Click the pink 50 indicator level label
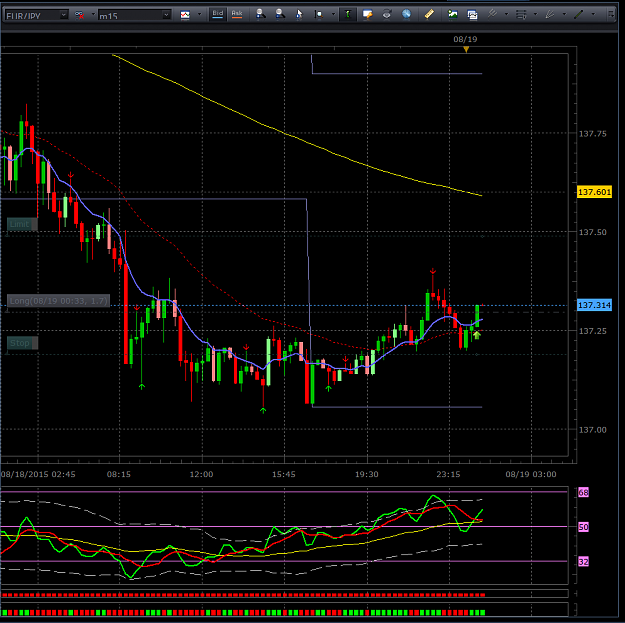 click(583, 527)
